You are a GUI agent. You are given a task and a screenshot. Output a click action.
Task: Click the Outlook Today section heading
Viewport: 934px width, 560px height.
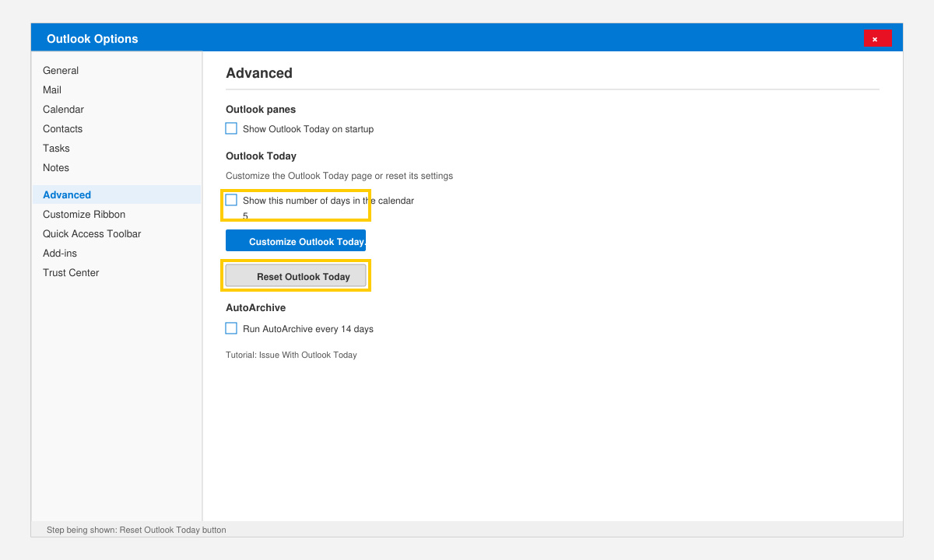(261, 156)
